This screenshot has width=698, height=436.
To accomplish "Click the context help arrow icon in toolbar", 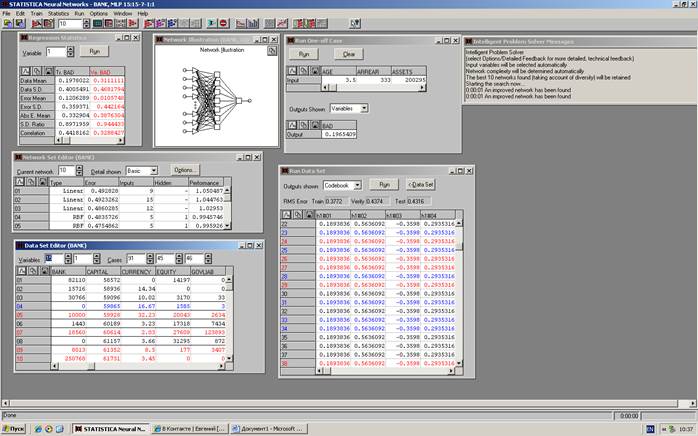I will 355,23.
